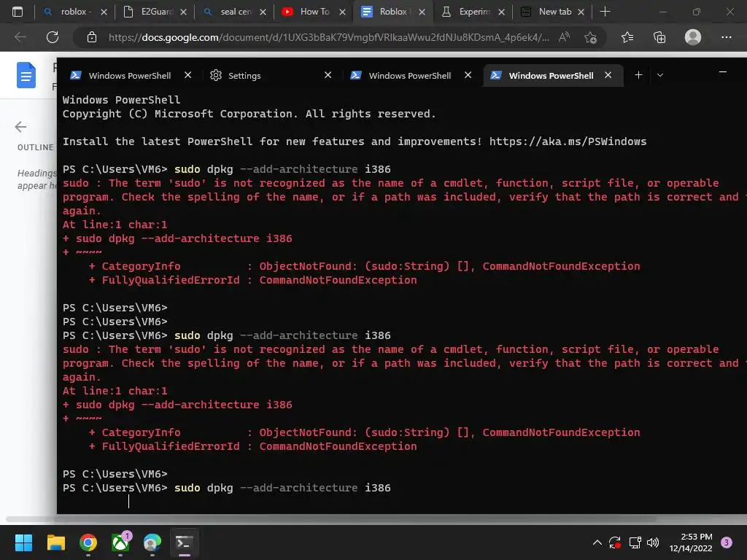Open the aka.ms/PSWindows link
The height and width of the screenshot is (560, 747).
point(568,141)
